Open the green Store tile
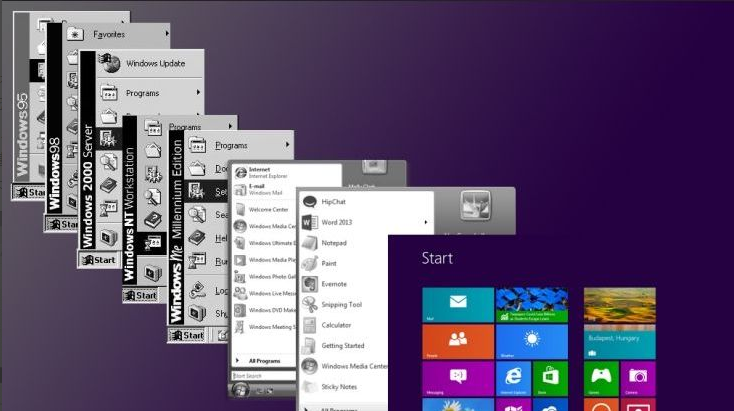The width and height of the screenshot is (734, 411). (x=550, y=378)
